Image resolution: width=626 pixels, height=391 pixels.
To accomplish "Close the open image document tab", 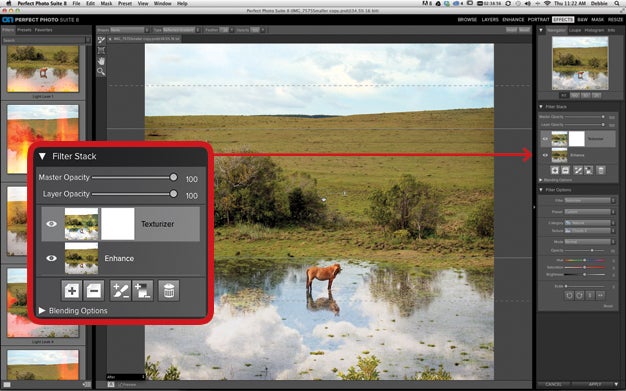I will 110,39.
